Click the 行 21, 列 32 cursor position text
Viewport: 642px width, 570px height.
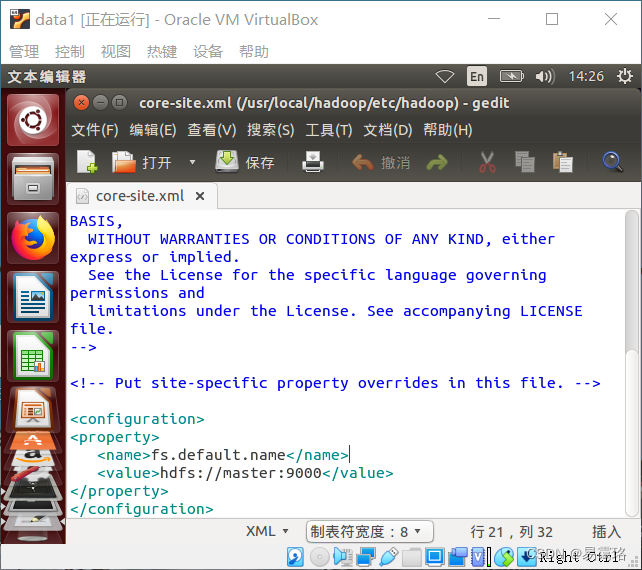pyautogui.click(x=511, y=532)
